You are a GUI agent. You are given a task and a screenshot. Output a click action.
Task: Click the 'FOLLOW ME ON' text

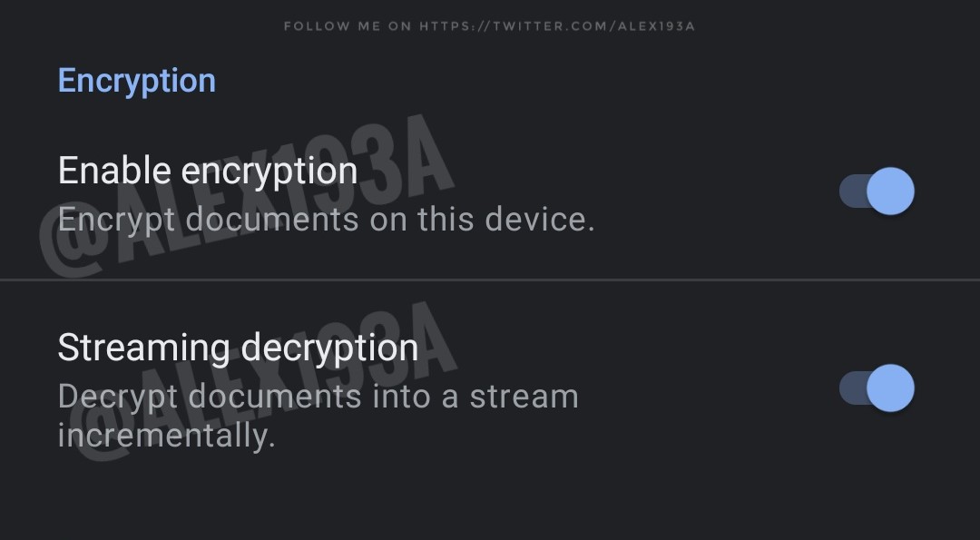tap(348, 26)
